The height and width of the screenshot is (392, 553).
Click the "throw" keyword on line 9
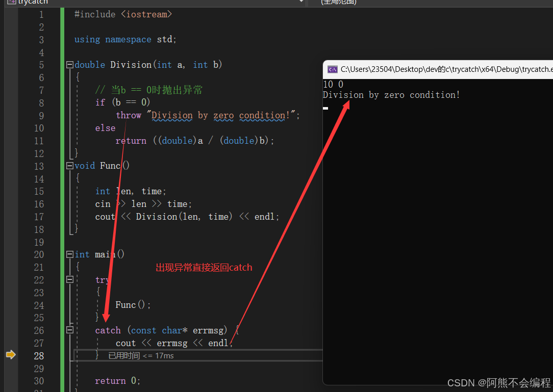(x=129, y=115)
